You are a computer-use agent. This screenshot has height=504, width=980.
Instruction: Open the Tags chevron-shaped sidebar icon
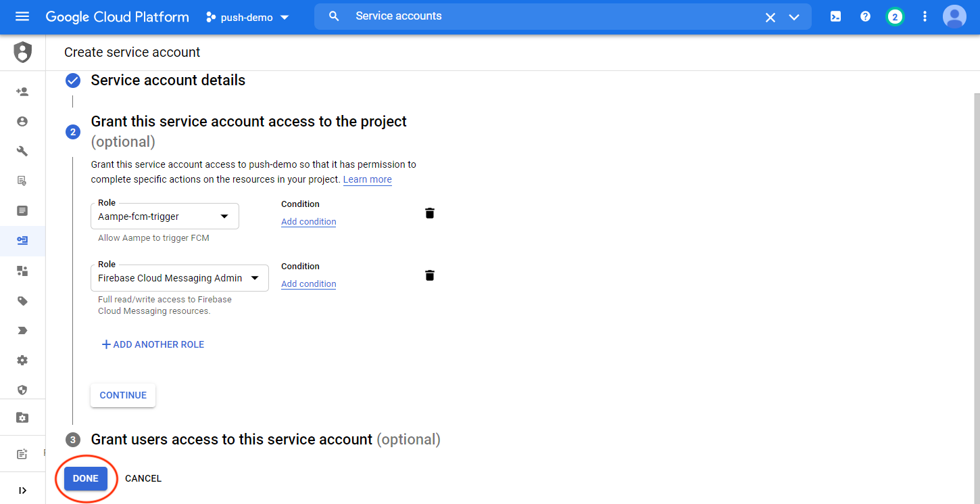[x=22, y=331]
